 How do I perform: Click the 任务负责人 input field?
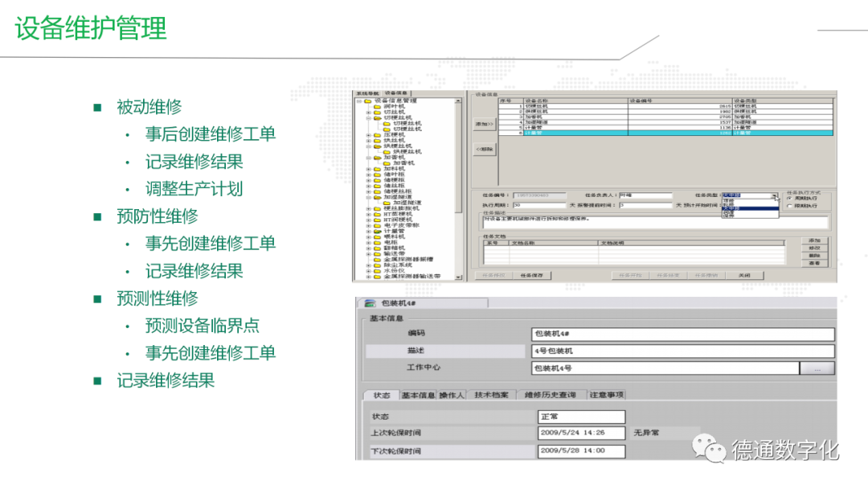pyautogui.click(x=645, y=195)
